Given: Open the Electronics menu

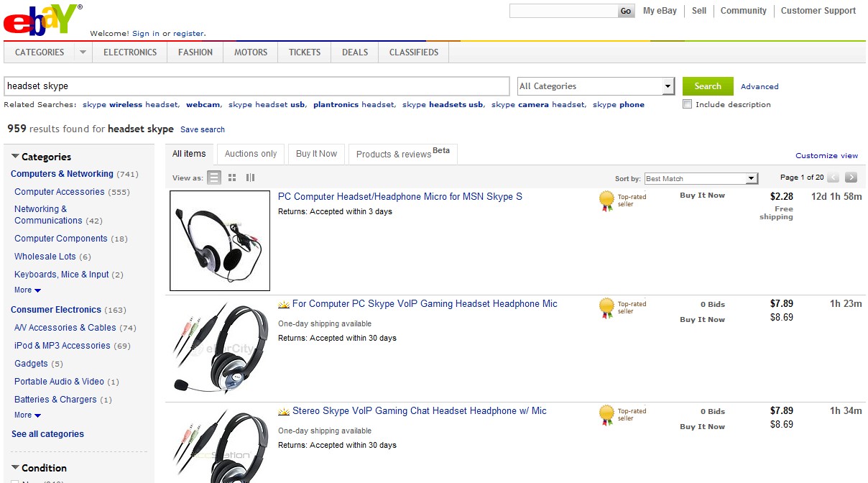Looking at the screenshot, I should coord(130,52).
